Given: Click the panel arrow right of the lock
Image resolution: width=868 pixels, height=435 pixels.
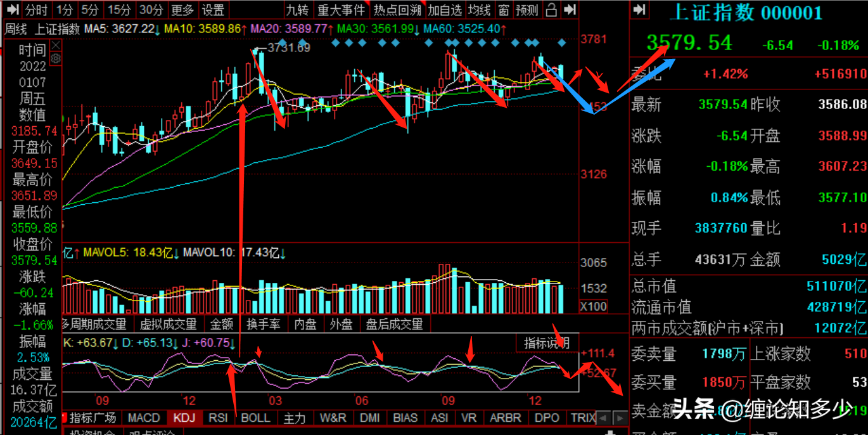Looking at the screenshot, I should pos(570,10).
